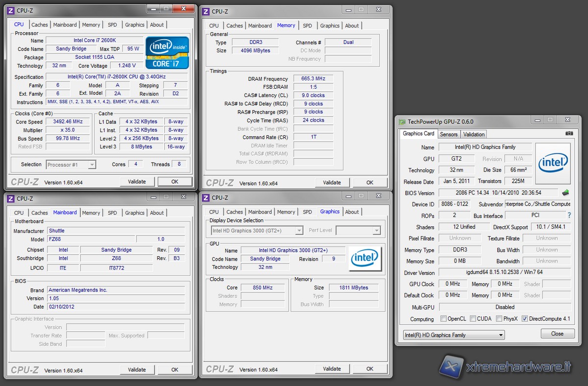Open the Validation tab in GPU-Z
Screen dimensions: 588x386
pos(474,134)
